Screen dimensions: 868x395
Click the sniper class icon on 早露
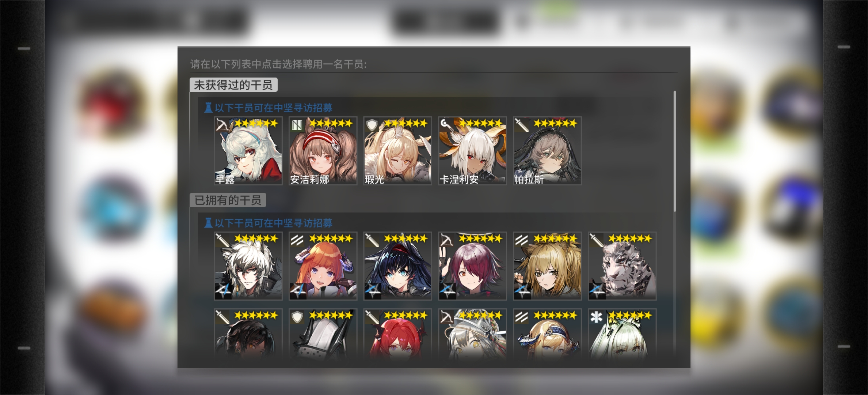(222, 125)
